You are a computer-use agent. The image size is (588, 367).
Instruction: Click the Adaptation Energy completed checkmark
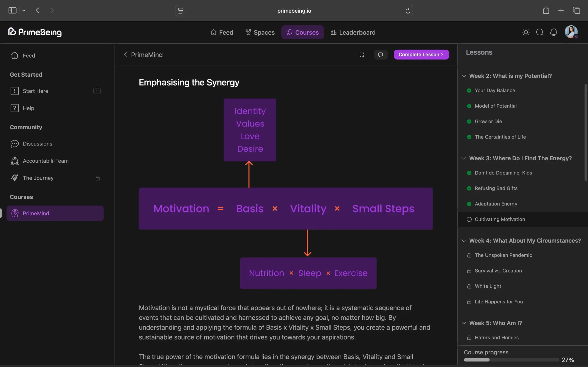tap(469, 204)
